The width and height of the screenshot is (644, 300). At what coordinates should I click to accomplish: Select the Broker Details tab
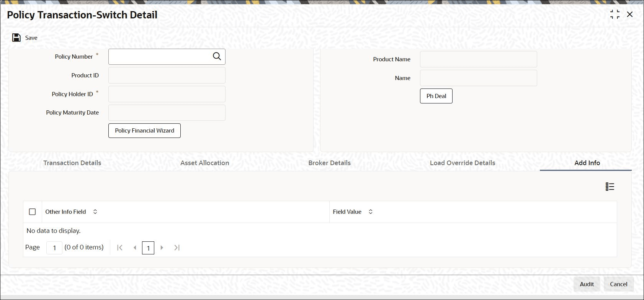[x=330, y=163]
